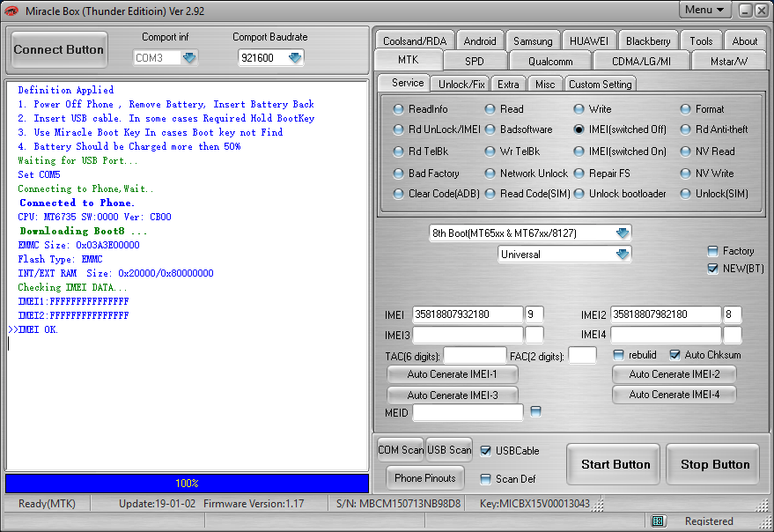Open the Mstar/W tab
The width and height of the screenshot is (774, 532).
click(x=728, y=62)
